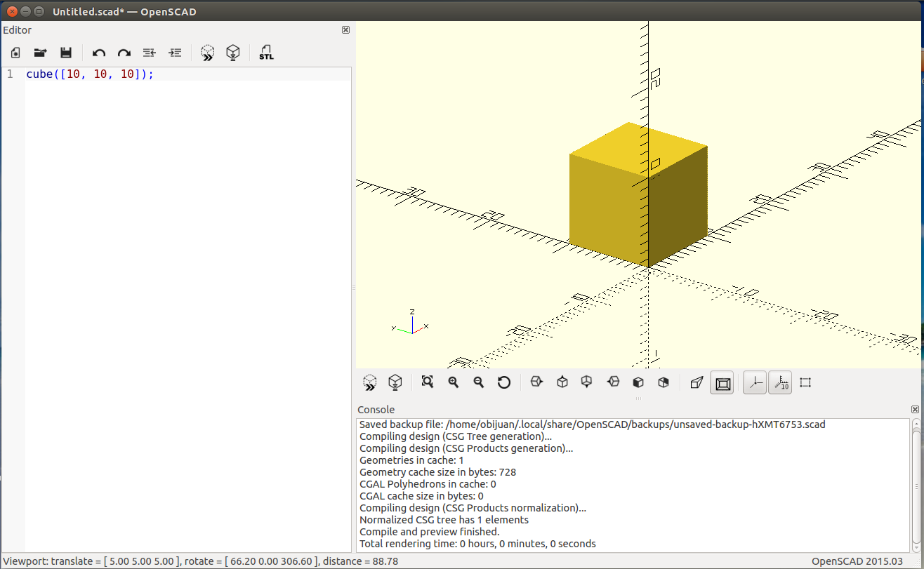Redo the last edit in the editor

124,53
